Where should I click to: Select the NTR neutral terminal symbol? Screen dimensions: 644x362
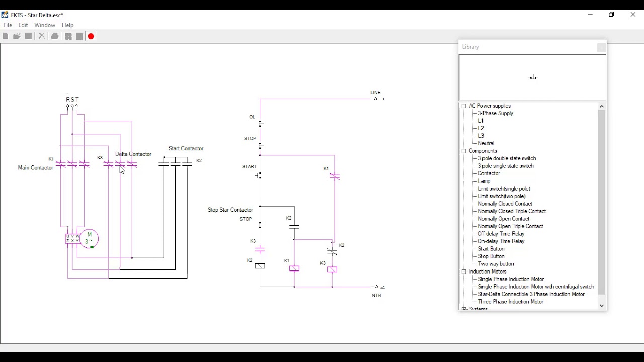(x=379, y=287)
